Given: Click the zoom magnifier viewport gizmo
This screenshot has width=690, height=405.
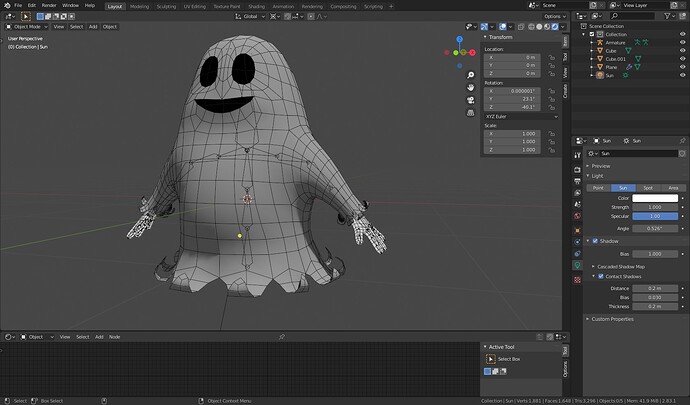Looking at the screenshot, I should click(x=470, y=75).
